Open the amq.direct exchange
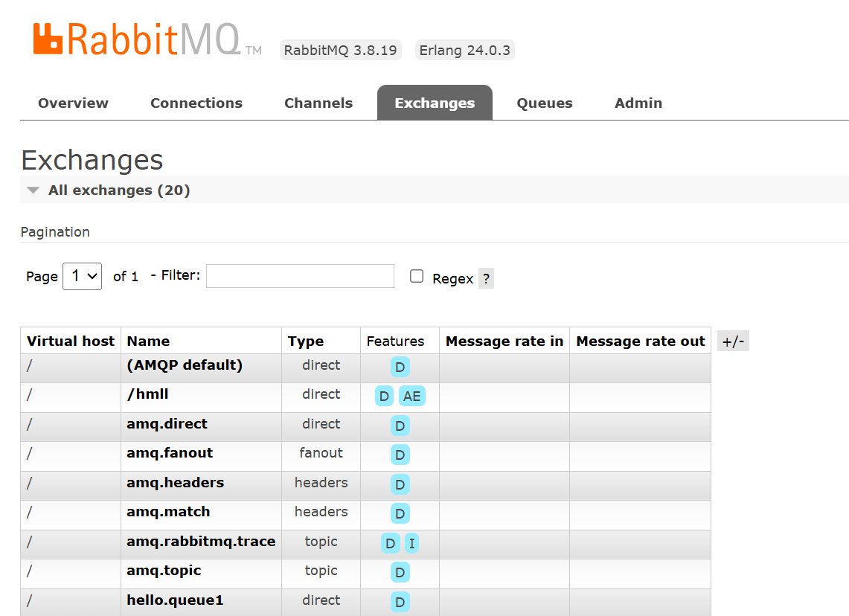 point(167,424)
